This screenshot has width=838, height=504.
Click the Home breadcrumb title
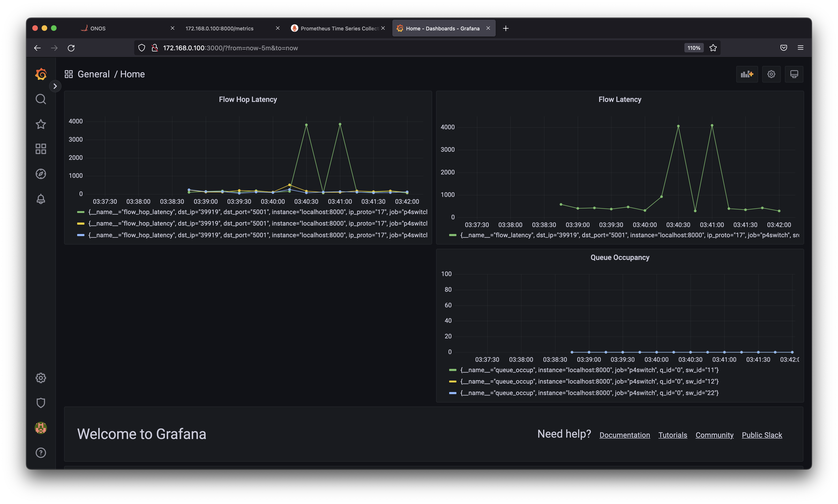point(133,74)
